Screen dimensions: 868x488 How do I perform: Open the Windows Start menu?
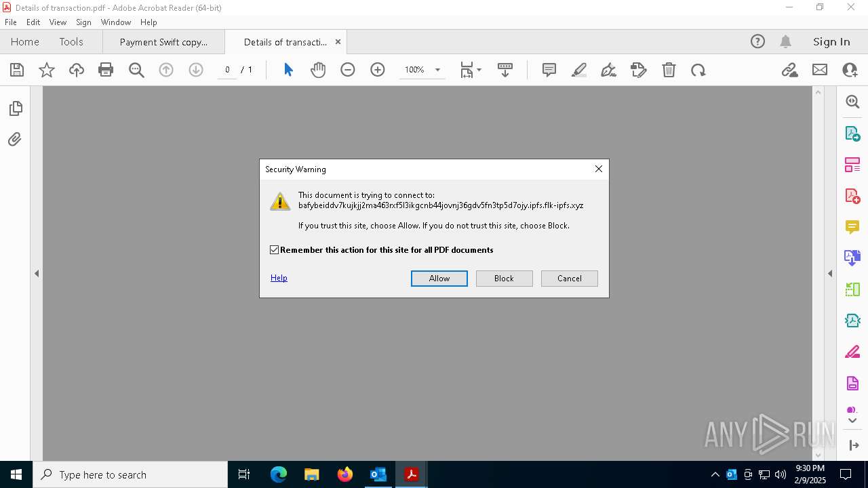click(16, 474)
